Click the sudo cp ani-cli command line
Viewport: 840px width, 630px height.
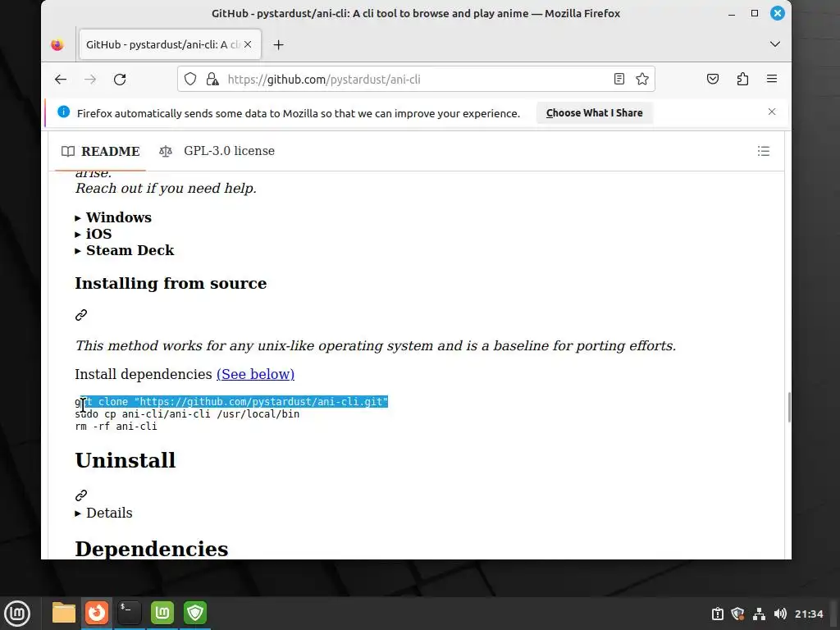pos(187,414)
